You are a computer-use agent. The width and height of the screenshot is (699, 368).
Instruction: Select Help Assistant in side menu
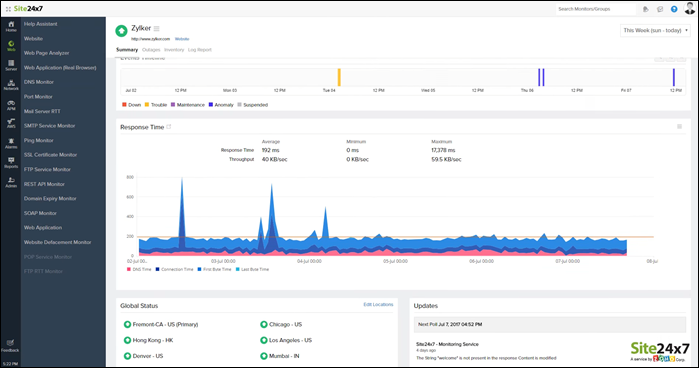tap(41, 24)
